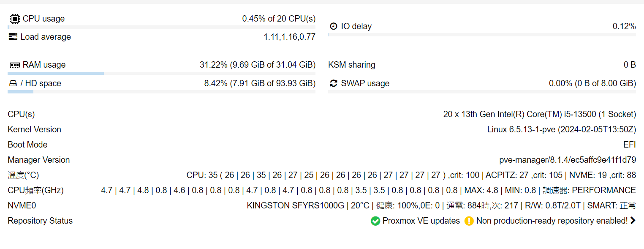Click the CPU usage chip icon

point(14,19)
